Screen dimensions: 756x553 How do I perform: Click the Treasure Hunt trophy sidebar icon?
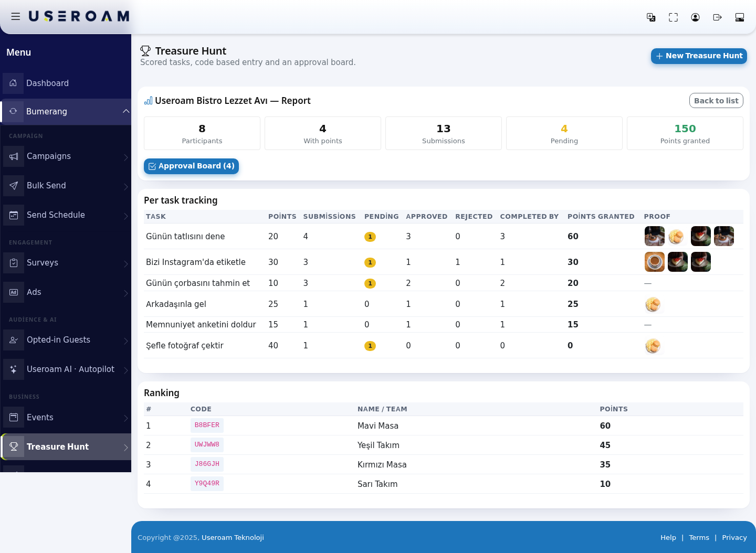(14, 447)
